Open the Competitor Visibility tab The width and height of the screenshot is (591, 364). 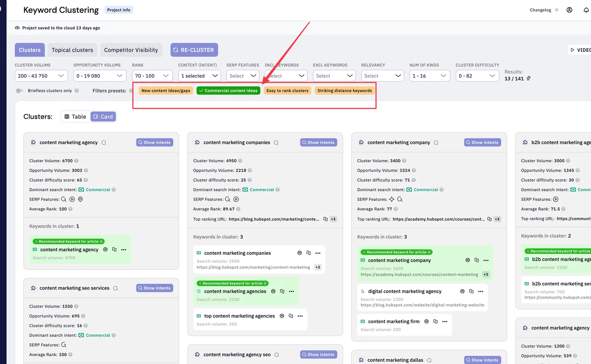coord(131,50)
